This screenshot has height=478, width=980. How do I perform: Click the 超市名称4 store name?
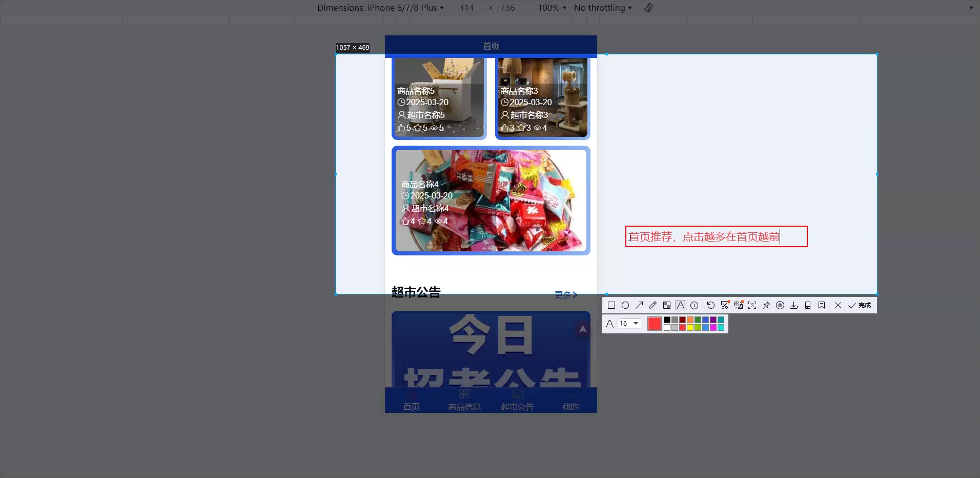[430, 208]
